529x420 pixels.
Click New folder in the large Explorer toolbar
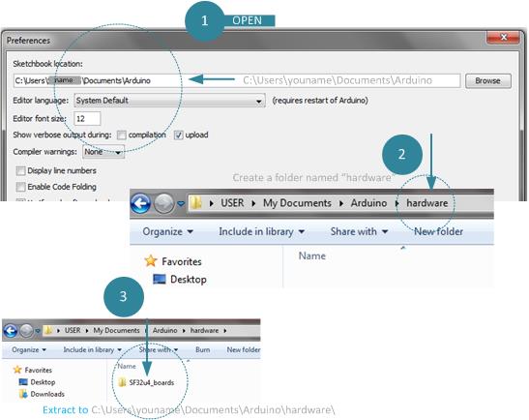pyautogui.click(x=438, y=231)
